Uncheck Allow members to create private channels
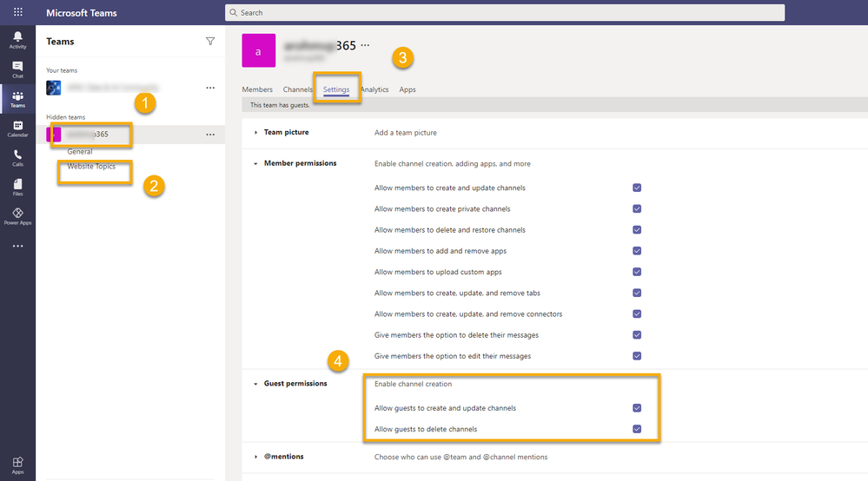This screenshot has height=481, width=868. point(637,209)
